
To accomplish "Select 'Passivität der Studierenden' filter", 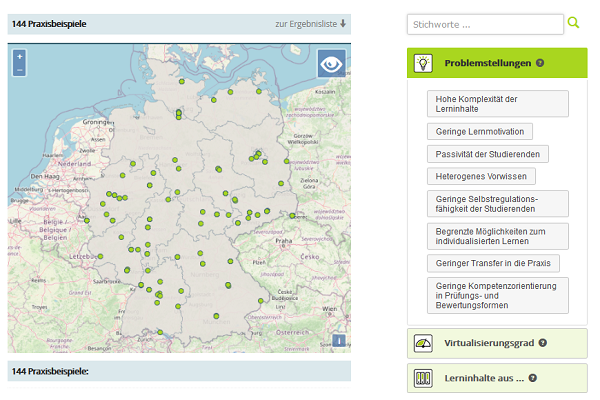I will (x=487, y=154).
